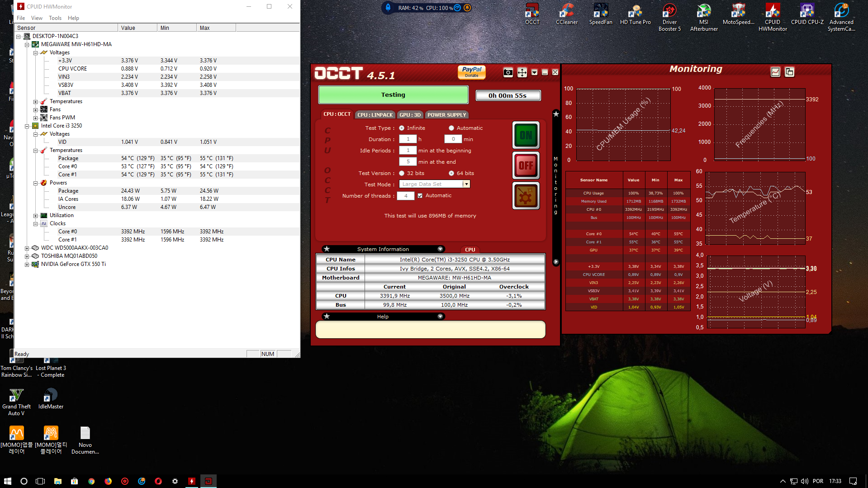Click idle minutes at the beginning field
This screenshot has height=488, width=868.
[x=408, y=151]
